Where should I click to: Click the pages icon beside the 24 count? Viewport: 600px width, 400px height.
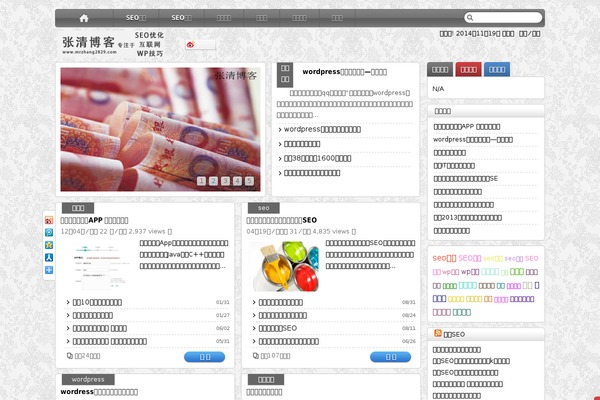coord(70,356)
